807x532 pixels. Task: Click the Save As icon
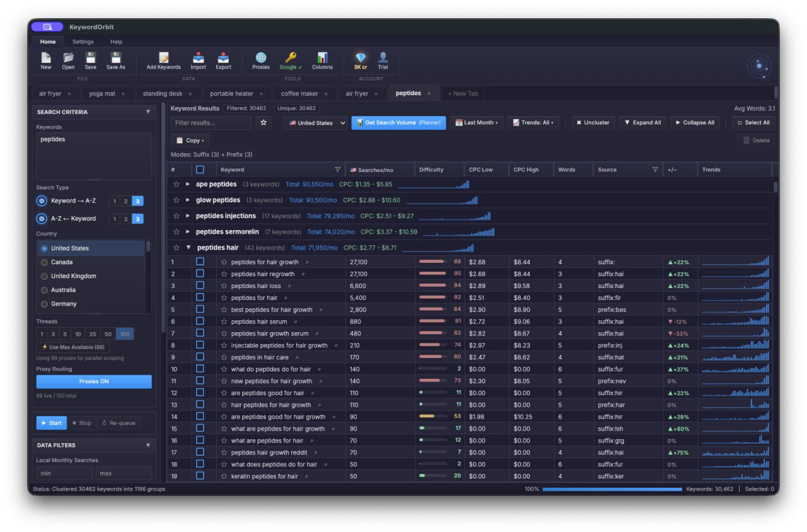[115, 57]
